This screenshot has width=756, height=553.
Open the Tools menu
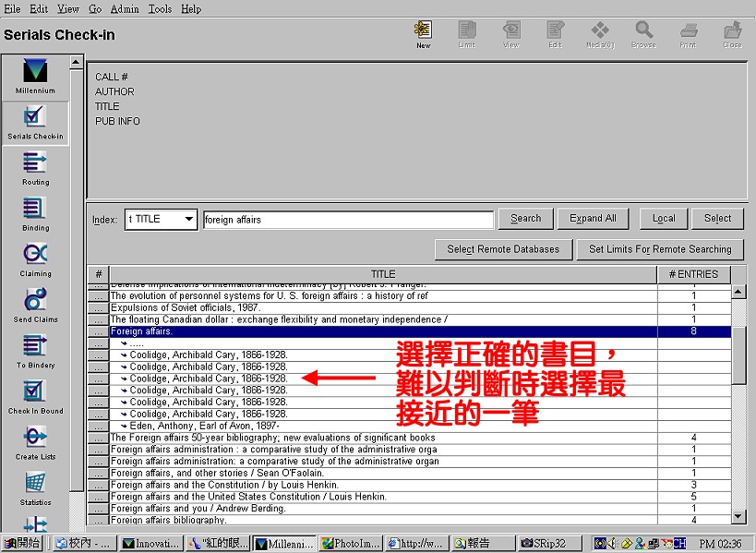[160, 8]
